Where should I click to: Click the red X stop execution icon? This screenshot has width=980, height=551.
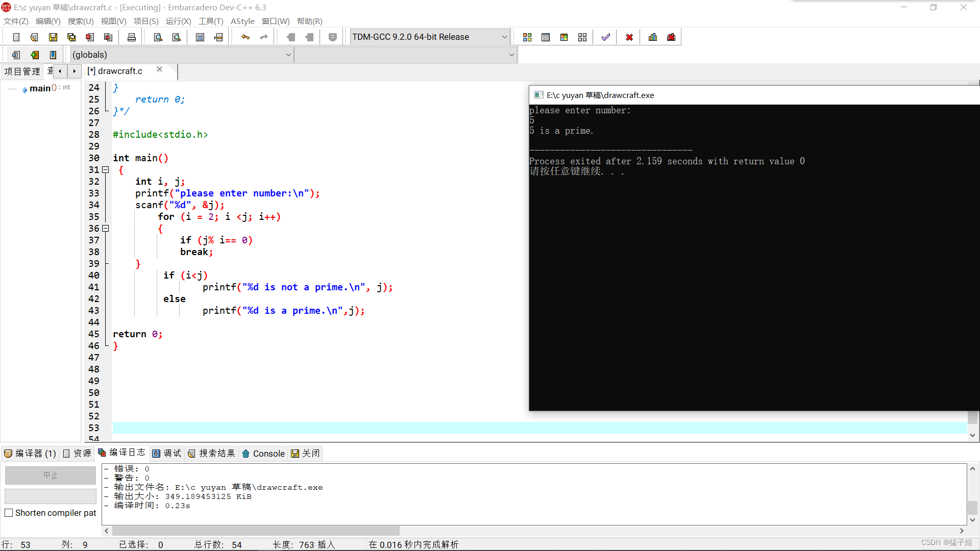pos(629,37)
